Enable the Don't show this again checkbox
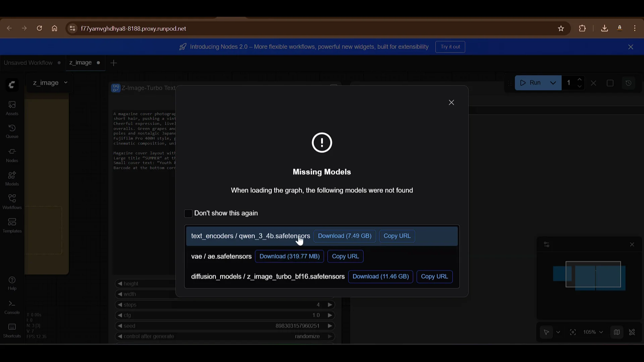644x362 pixels. tap(188, 213)
